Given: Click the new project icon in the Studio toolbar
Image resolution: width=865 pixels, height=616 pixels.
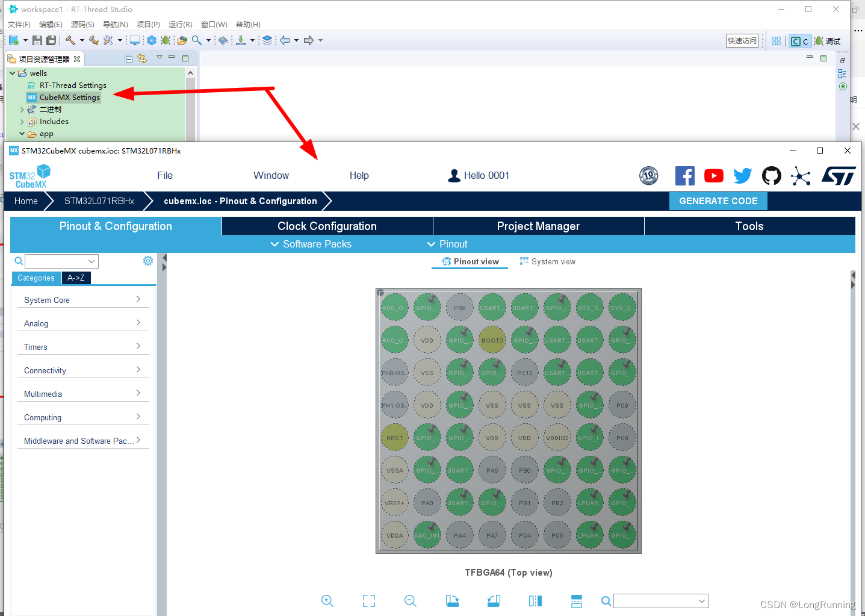Looking at the screenshot, I should click(x=14, y=40).
